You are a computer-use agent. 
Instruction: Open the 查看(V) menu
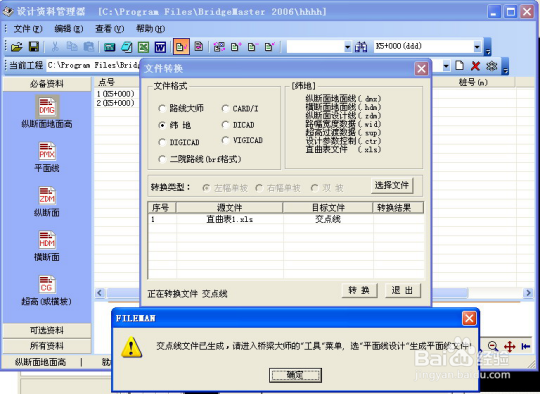click(110, 29)
